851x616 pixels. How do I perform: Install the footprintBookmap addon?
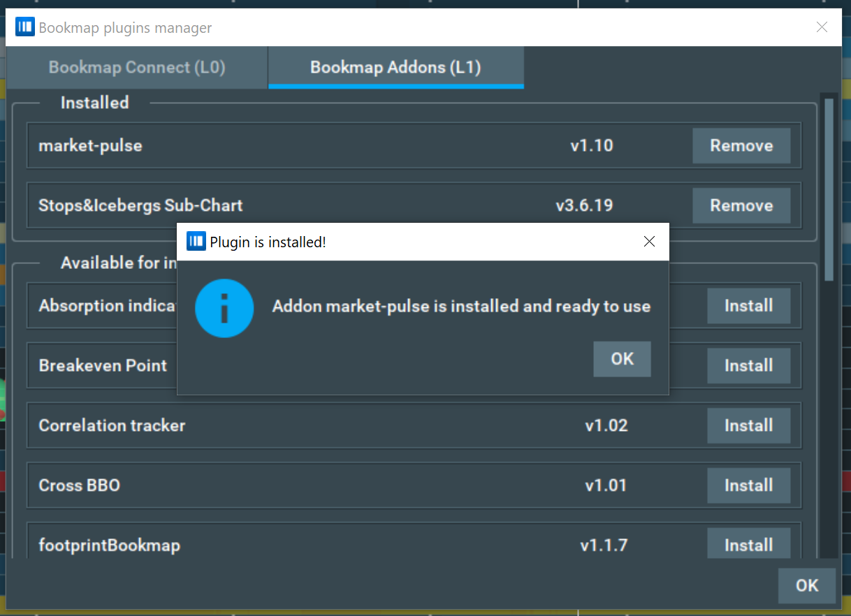tap(748, 544)
